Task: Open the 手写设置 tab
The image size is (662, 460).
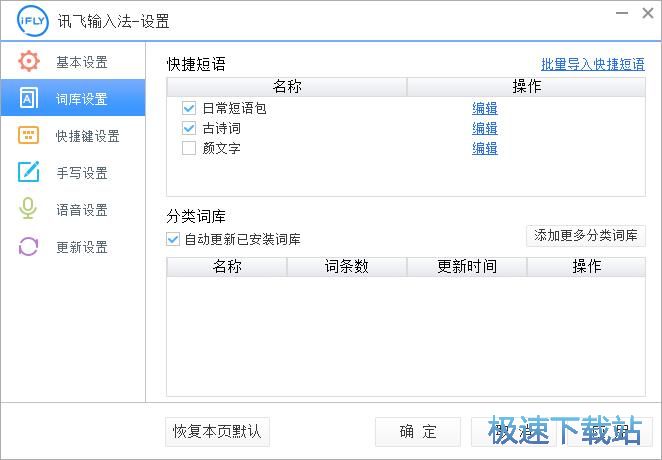Action: (x=81, y=173)
